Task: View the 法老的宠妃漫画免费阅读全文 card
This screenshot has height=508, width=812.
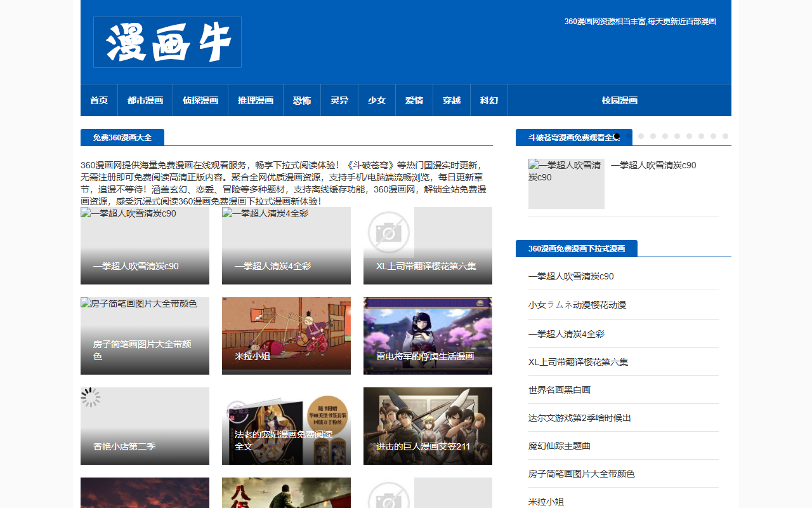Action: (286, 426)
